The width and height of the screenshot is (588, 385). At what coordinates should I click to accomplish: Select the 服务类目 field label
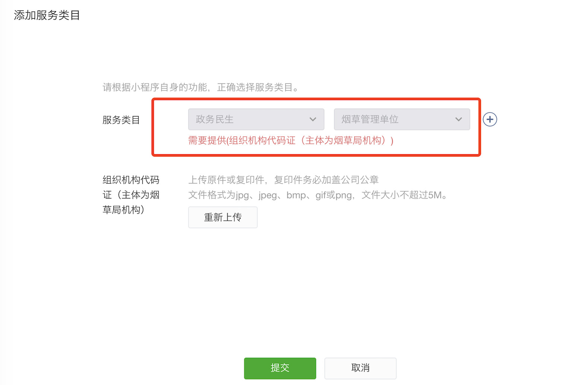[121, 120]
